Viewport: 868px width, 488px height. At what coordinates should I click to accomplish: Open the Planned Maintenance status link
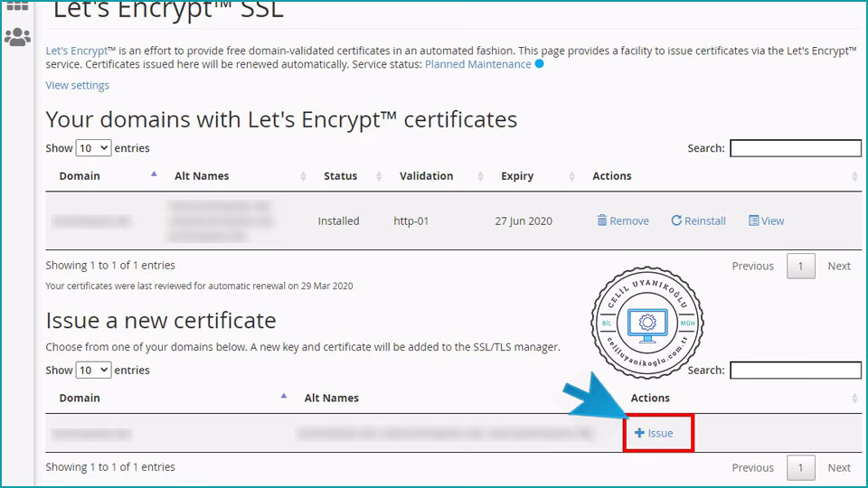click(x=477, y=64)
